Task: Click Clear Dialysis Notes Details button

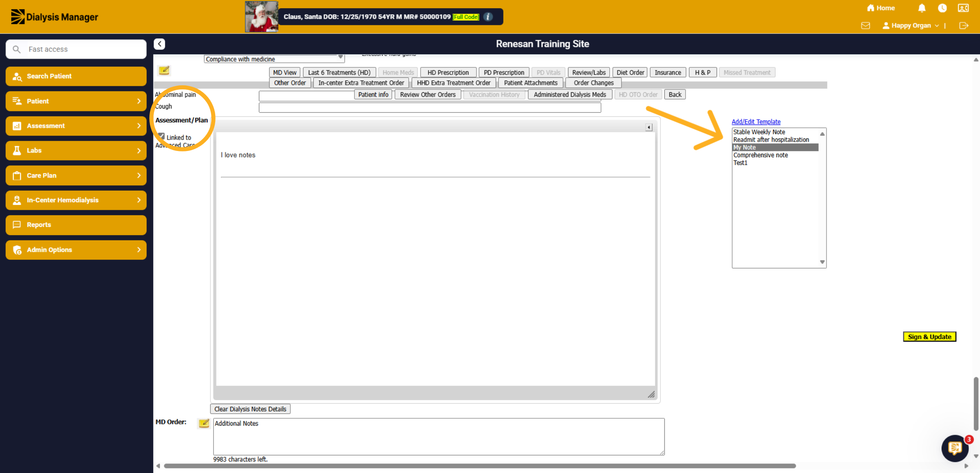Action: [x=250, y=409]
